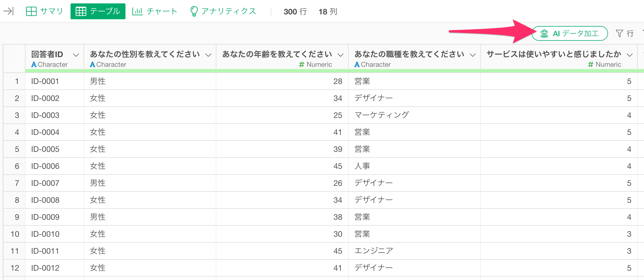This screenshot has width=644, height=280.
Task: Click row number 7 in the table
Action: 17,183
